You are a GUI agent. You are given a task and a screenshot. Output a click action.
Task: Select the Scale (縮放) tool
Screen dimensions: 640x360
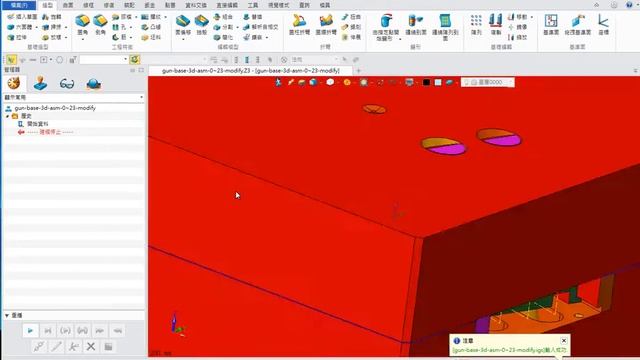click(518, 37)
